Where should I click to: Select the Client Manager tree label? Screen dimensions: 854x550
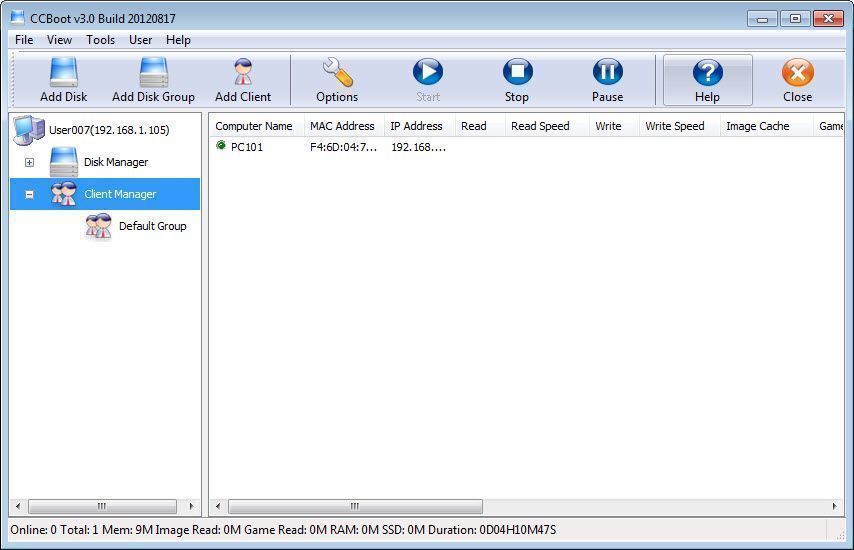tap(120, 194)
